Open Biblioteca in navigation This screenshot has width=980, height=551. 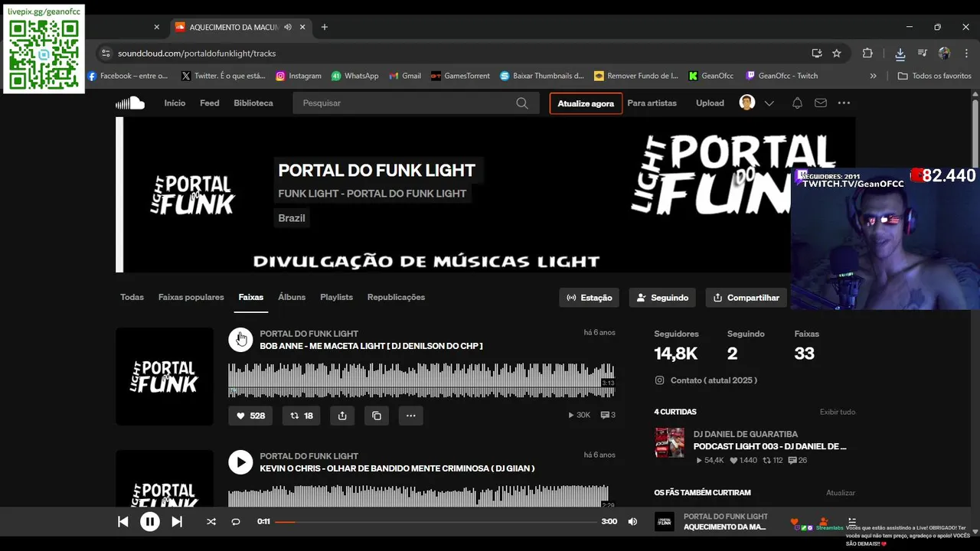pyautogui.click(x=253, y=103)
